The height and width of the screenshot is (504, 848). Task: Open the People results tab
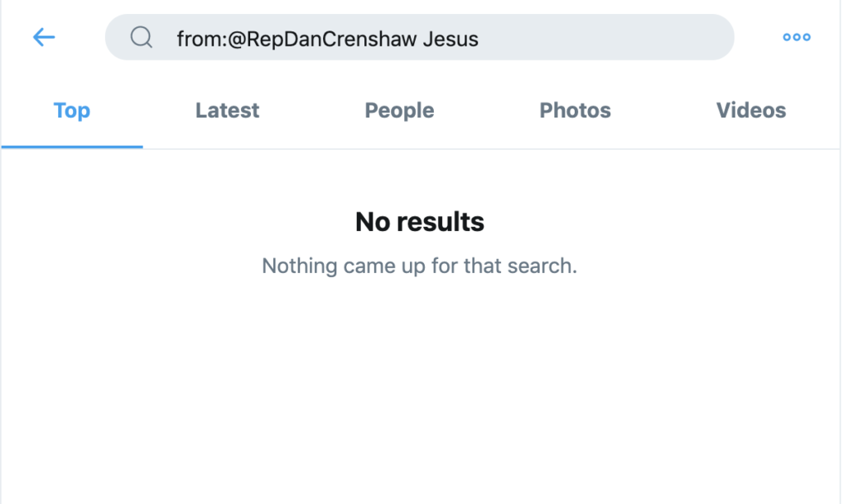click(399, 110)
